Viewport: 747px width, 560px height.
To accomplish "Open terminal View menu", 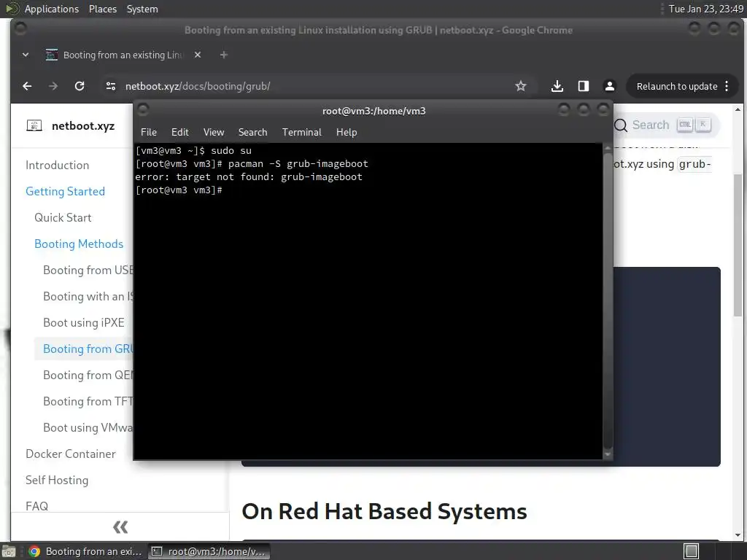I will [214, 133].
